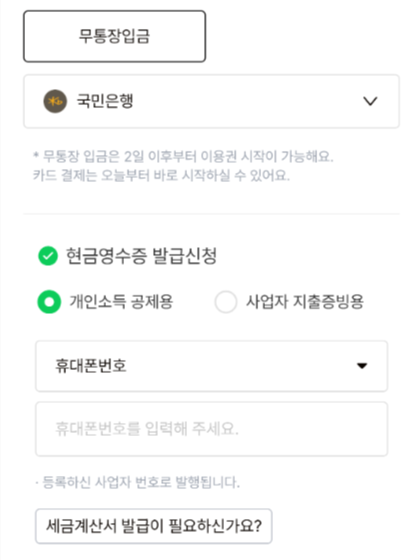The width and height of the screenshot is (420, 560).
Task: Select the 무통장입금 payment method button
Action: (114, 36)
